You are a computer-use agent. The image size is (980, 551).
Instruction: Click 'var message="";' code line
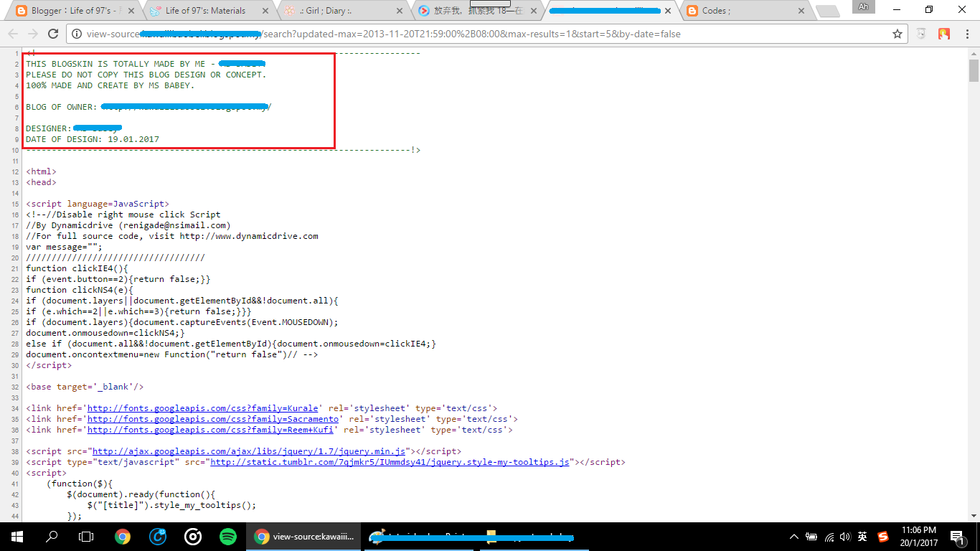64,247
